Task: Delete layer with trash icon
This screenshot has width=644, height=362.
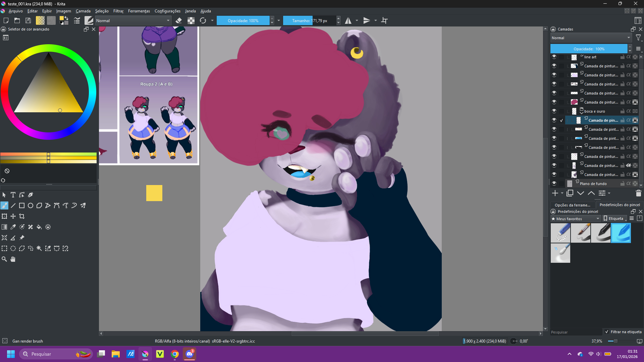Action: (x=638, y=193)
